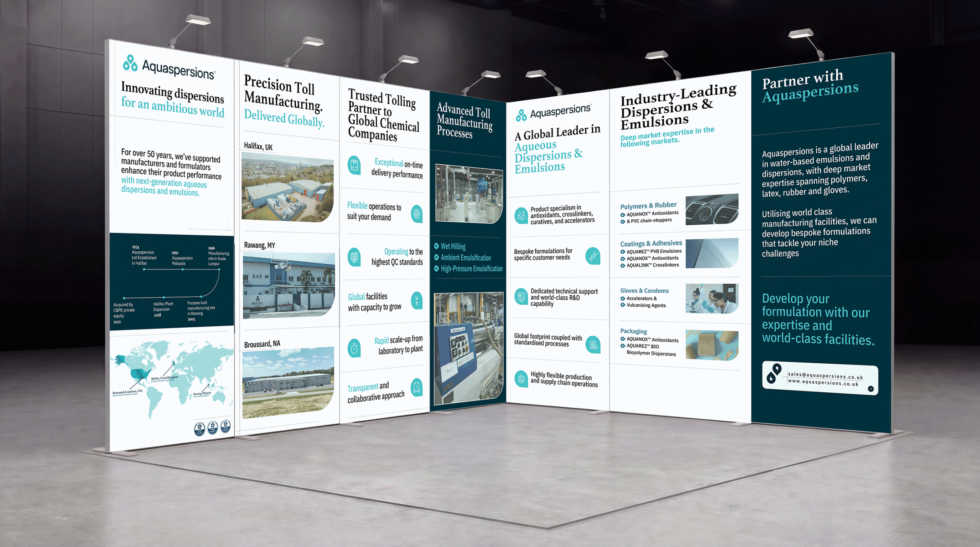Click the 'High-Pressure Emulsification' text
The image size is (980, 547).
(472, 268)
